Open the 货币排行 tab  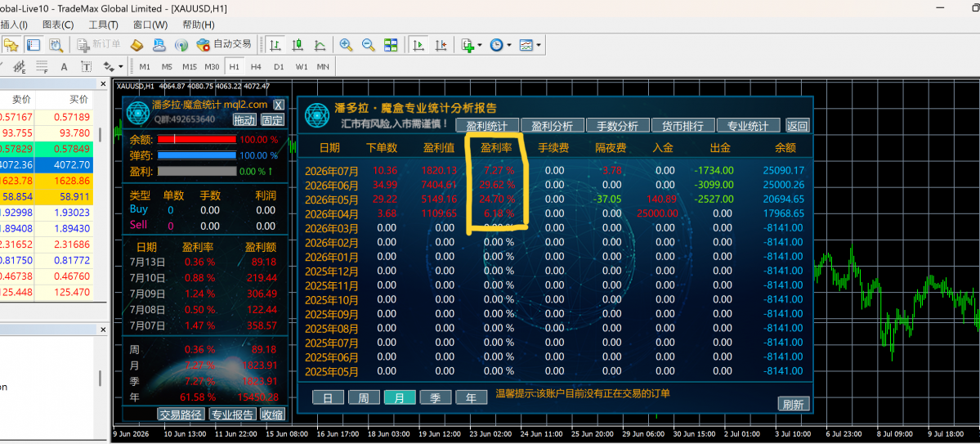682,126
